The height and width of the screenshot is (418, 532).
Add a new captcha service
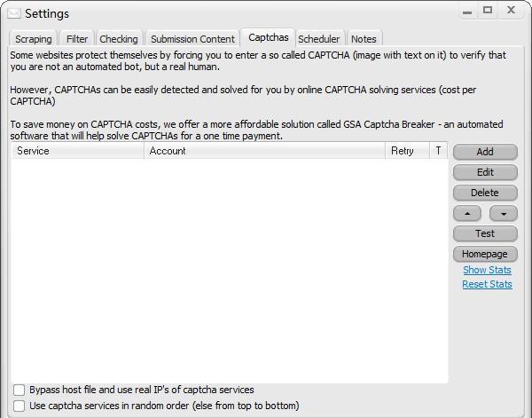(485, 152)
